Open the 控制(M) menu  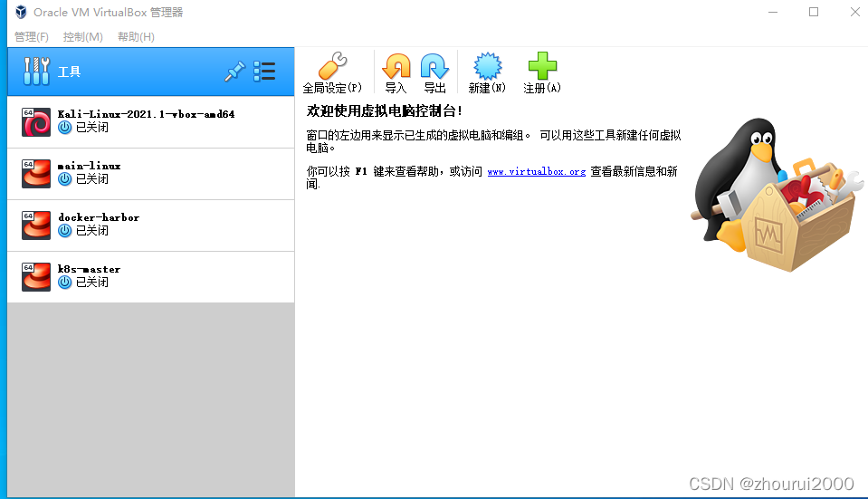83,36
